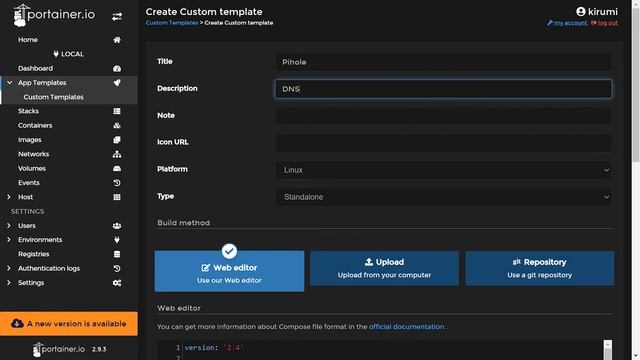Select the Upload build method

tap(384, 268)
